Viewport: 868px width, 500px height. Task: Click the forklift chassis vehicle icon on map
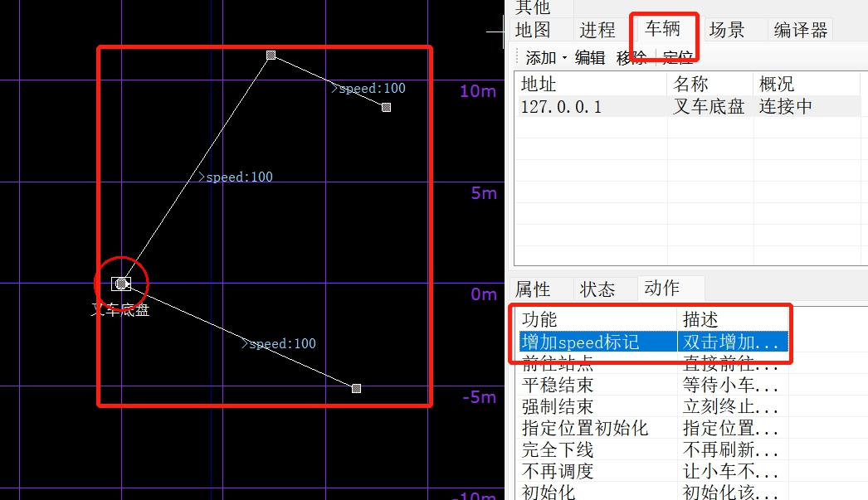pos(121,284)
